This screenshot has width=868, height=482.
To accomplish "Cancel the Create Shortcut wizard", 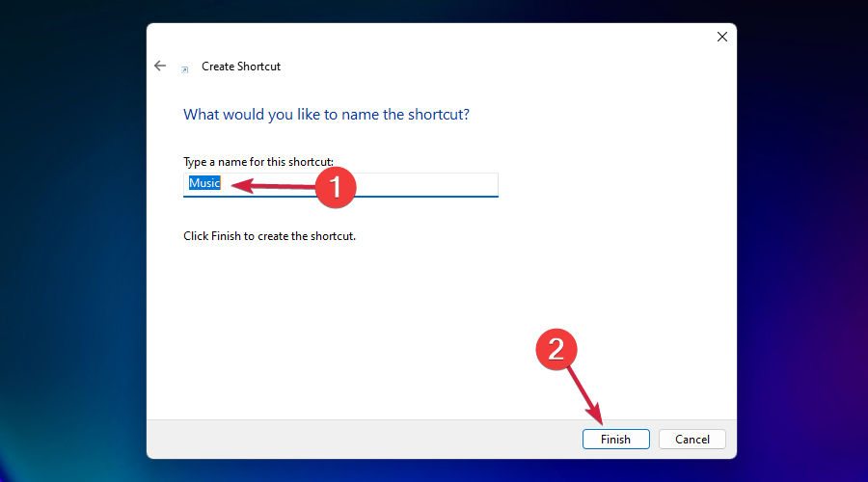I will [692, 439].
